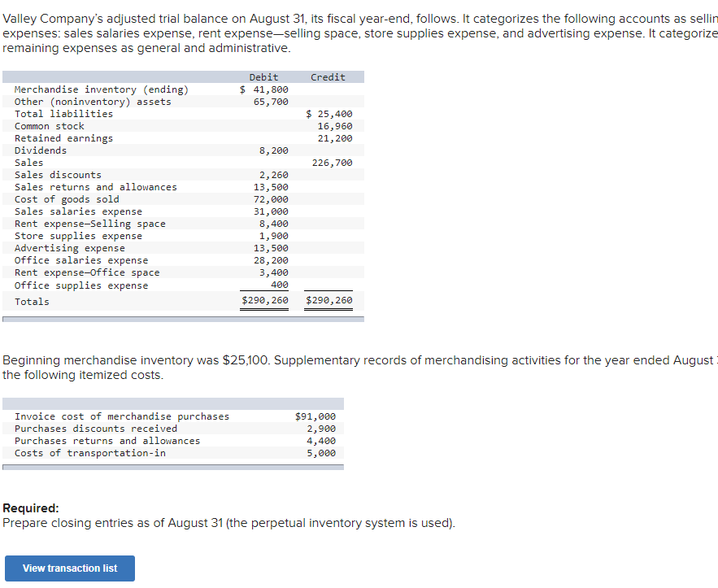Click the View transaction list button

pyautogui.click(x=69, y=568)
